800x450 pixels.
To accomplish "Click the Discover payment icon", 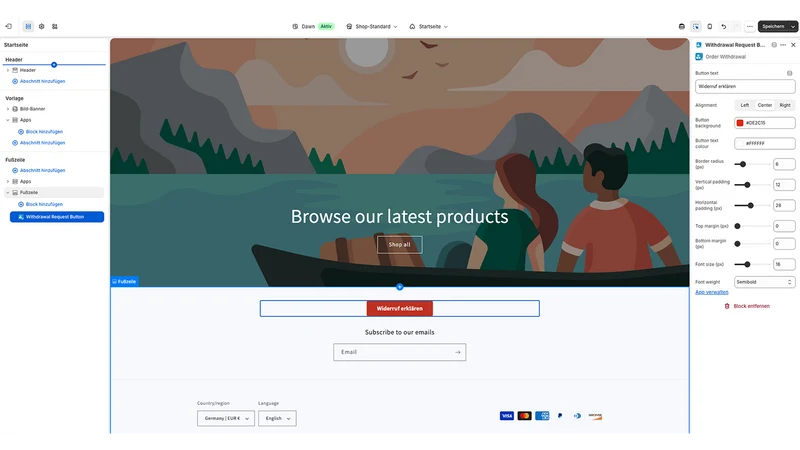I will click(x=595, y=416).
